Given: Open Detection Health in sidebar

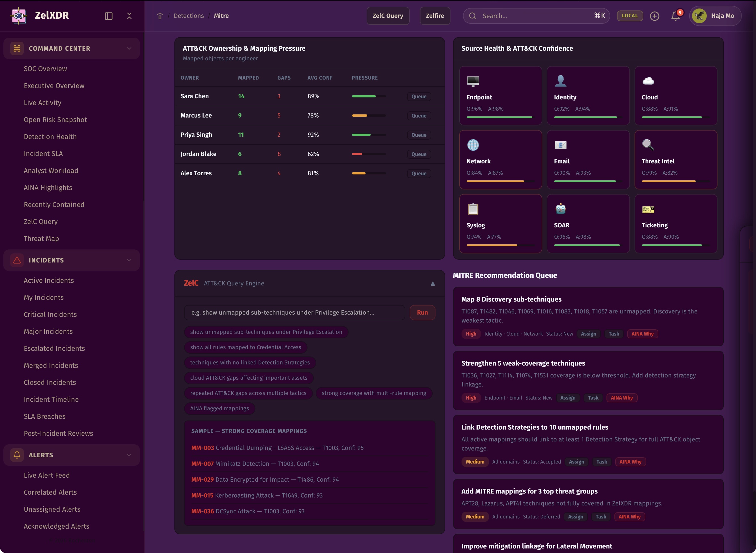Looking at the screenshot, I should click(x=50, y=136).
